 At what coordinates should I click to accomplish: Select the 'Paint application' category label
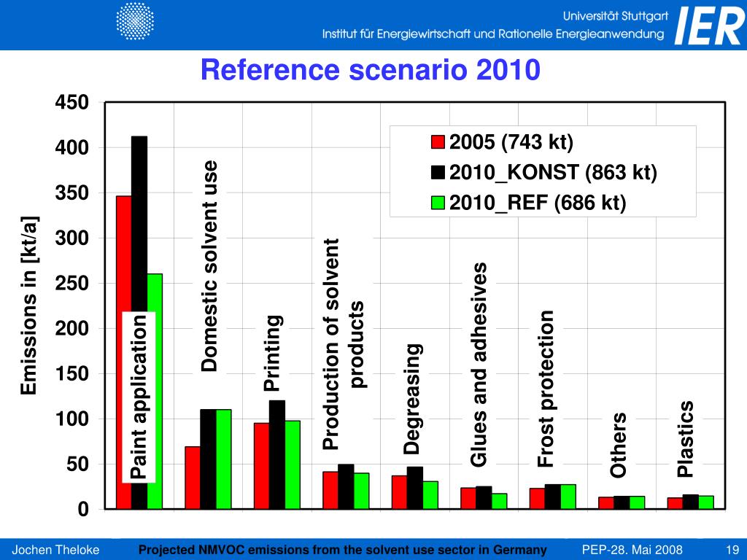point(139,397)
